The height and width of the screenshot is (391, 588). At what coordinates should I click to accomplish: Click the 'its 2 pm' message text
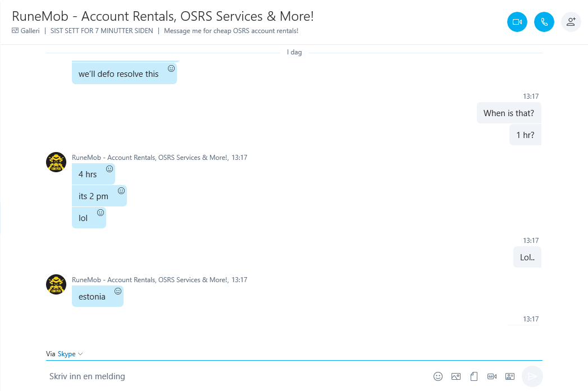tap(93, 196)
